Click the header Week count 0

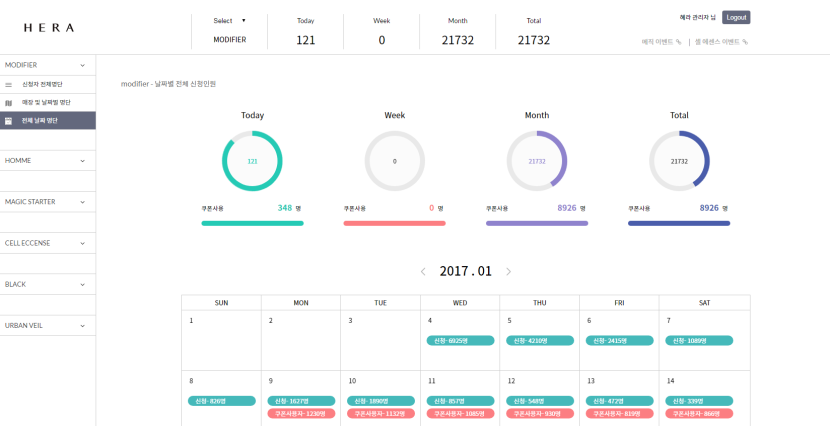point(382,40)
